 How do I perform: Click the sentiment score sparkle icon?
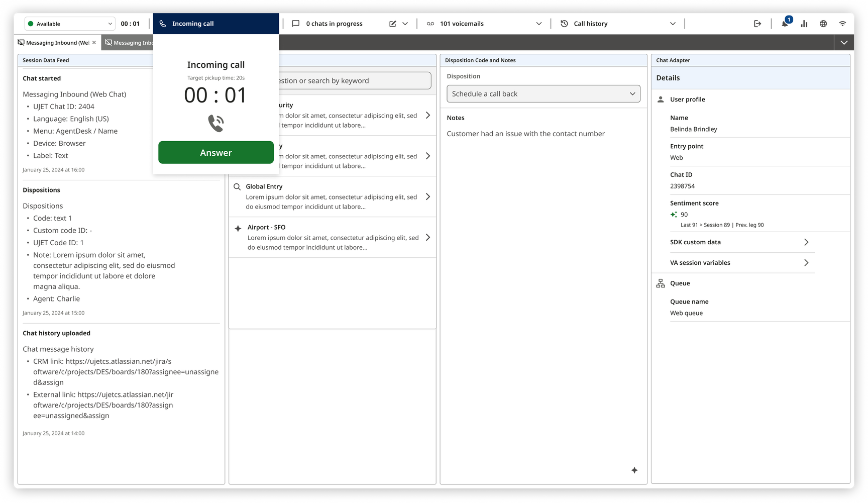pyautogui.click(x=674, y=215)
